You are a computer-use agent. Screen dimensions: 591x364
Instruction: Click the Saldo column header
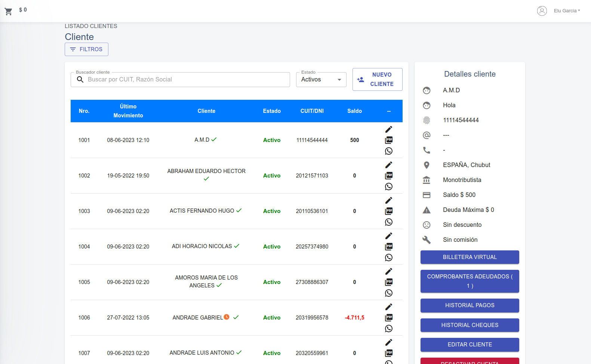354,111
